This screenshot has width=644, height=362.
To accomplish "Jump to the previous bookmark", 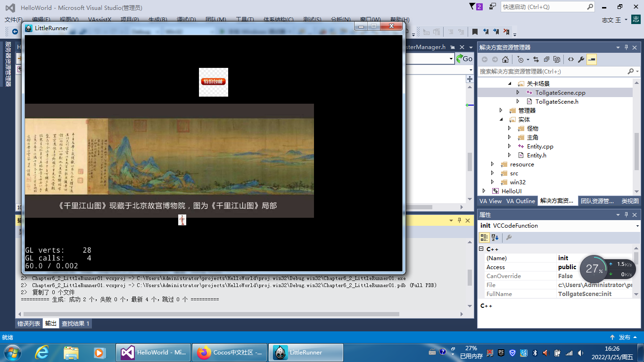I will (x=486, y=32).
